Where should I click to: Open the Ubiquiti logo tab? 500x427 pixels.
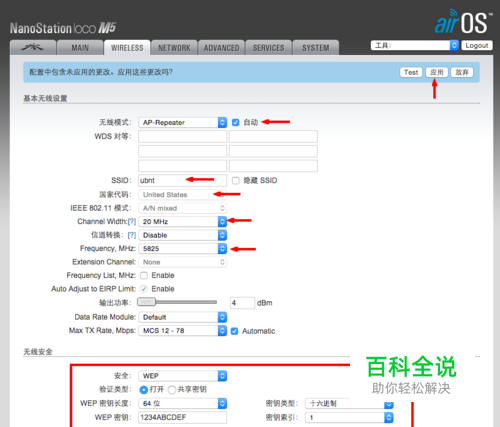point(33,48)
